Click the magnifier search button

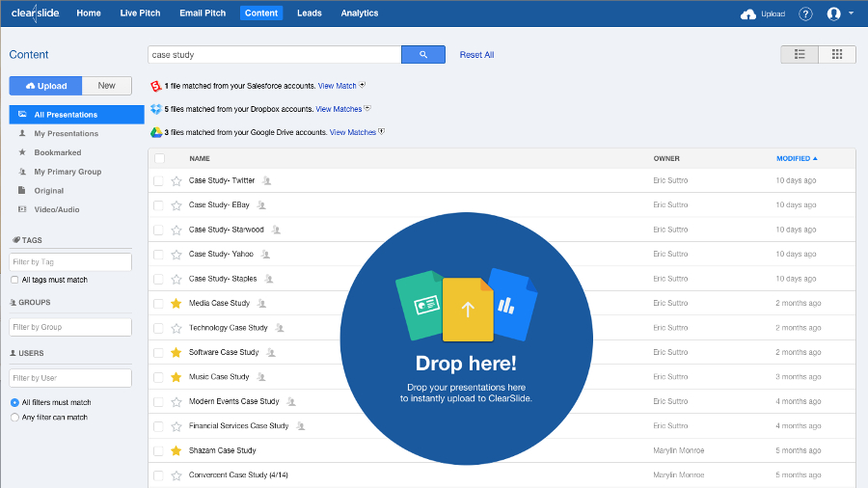[423, 55]
